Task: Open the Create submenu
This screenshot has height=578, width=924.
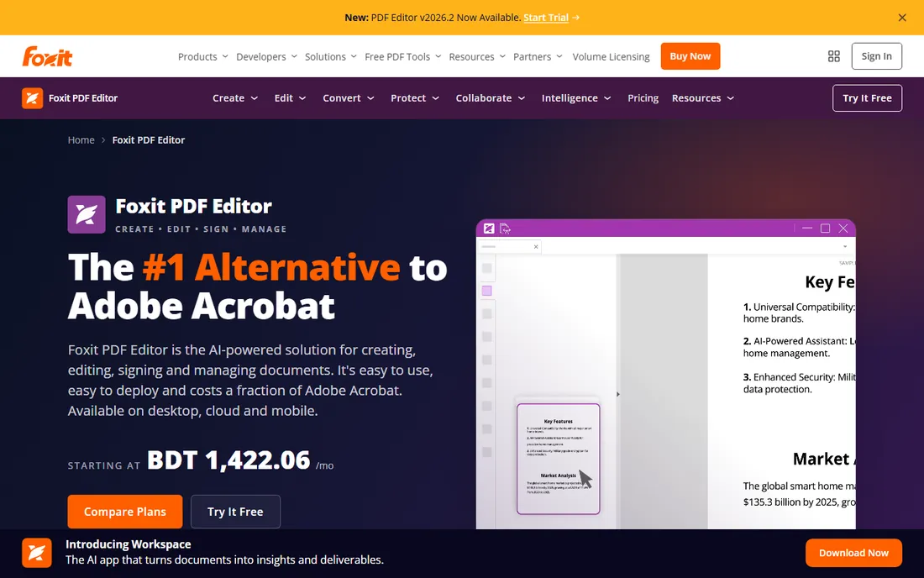Action: click(235, 98)
